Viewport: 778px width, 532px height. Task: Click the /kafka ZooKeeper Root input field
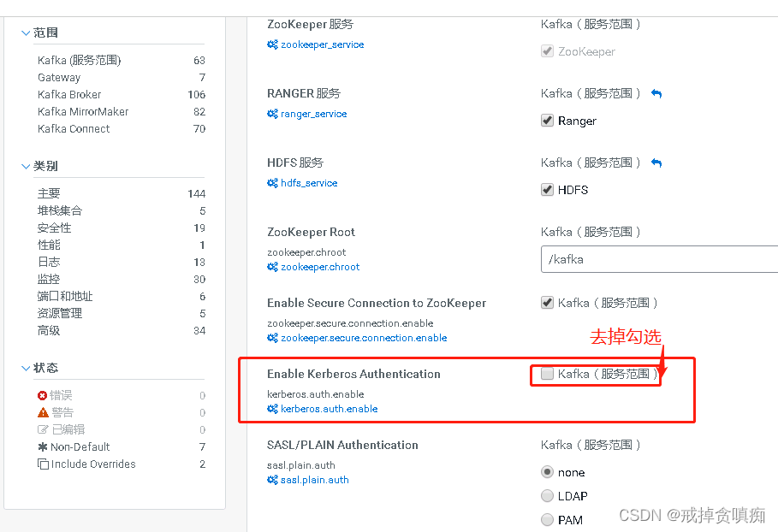point(659,259)
